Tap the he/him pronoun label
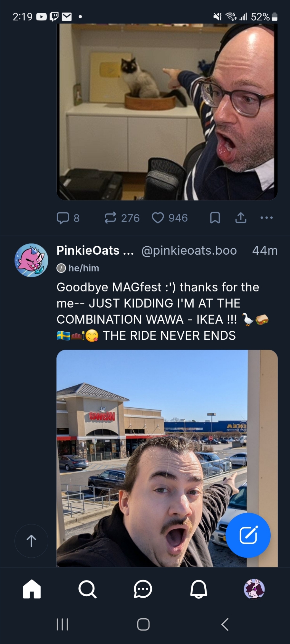This screenshot has width=290, height=644. pyautogui.click(x=83, y=268)
